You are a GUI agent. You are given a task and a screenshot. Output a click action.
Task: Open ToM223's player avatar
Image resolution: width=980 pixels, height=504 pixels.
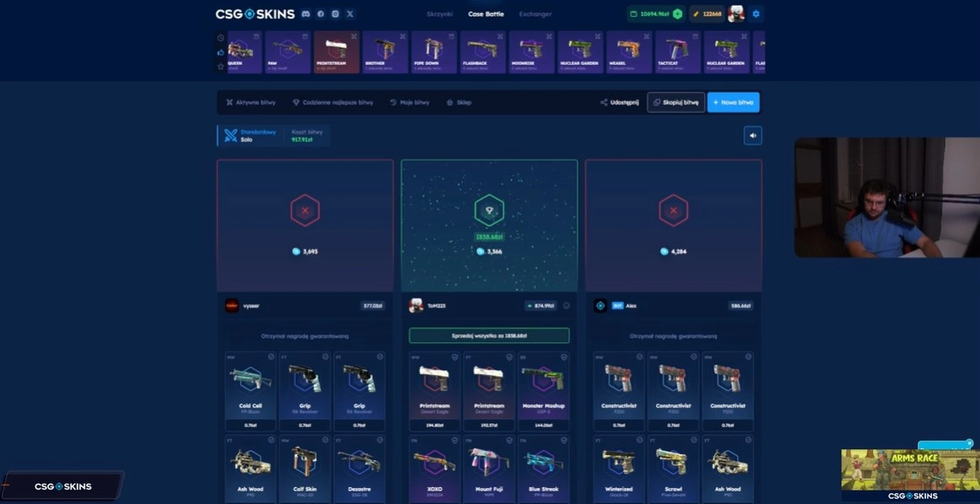tap(416, 305)
